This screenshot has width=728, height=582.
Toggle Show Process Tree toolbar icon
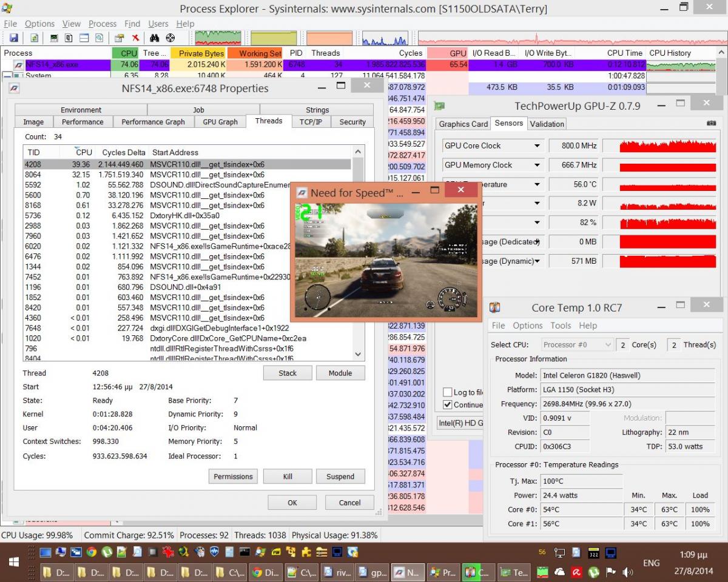pos(69,38)
